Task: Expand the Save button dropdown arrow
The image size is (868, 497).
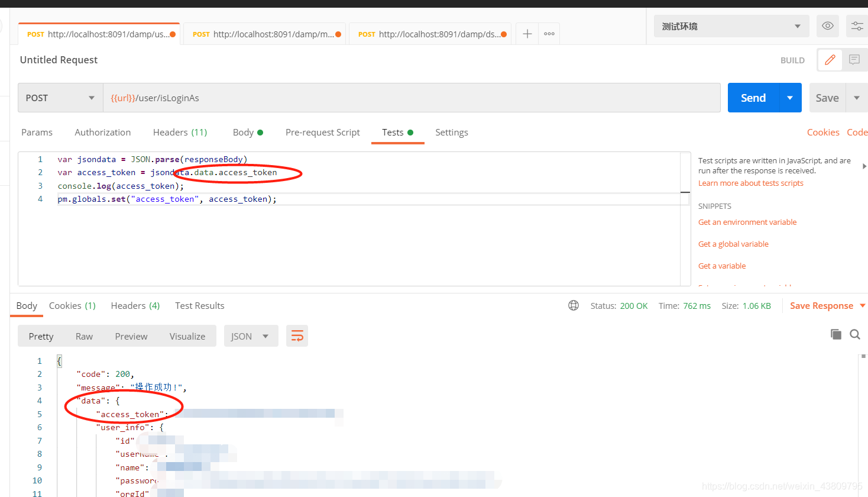Action: 857,98
